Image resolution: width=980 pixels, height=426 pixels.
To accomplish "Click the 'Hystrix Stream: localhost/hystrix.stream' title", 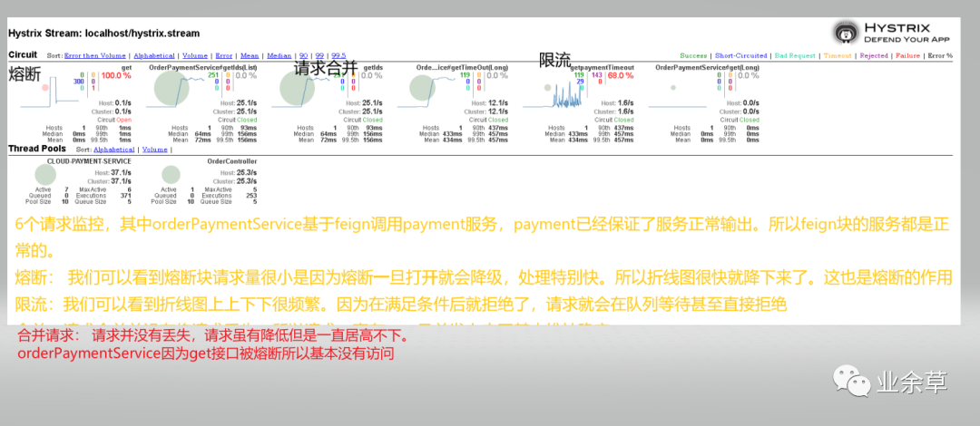I will pyautogui.click(x=104, y=34).
